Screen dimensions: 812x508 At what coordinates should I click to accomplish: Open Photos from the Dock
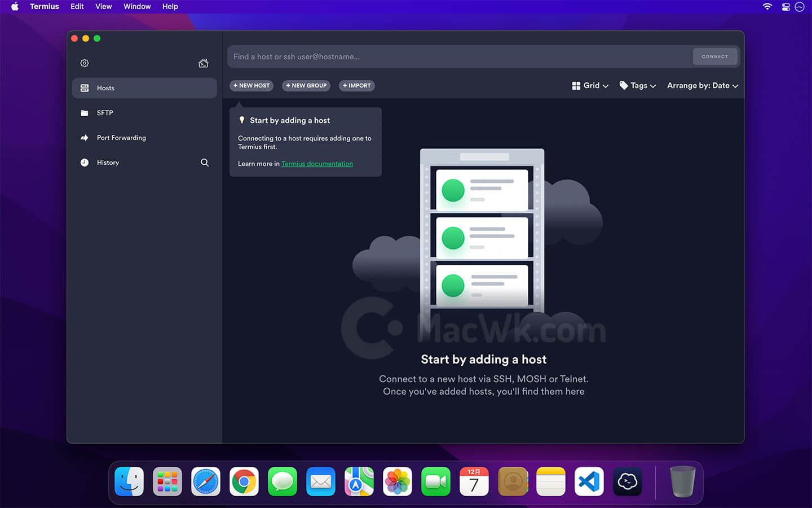(x=398, y=481)
